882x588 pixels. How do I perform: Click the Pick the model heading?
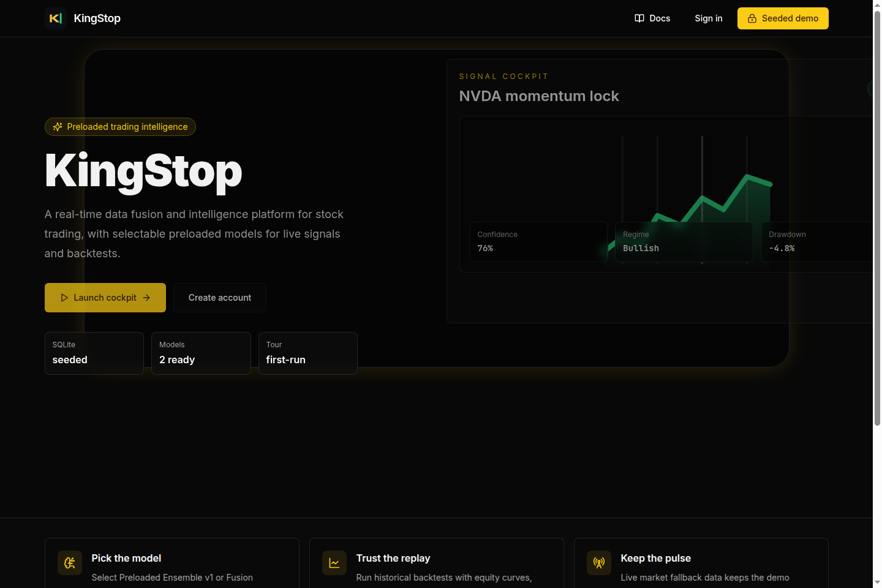pos(126,559)
